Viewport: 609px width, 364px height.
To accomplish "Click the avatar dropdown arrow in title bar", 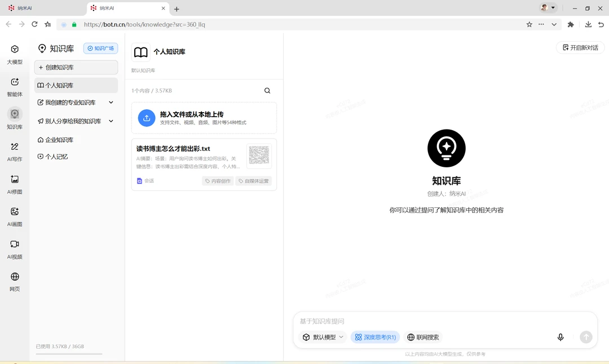I will point(553,8).
